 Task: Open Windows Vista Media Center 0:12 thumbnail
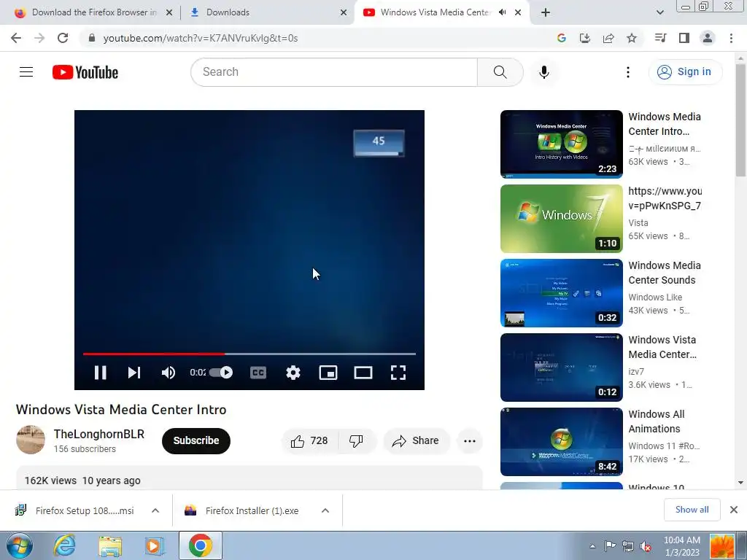coord(561,367)
